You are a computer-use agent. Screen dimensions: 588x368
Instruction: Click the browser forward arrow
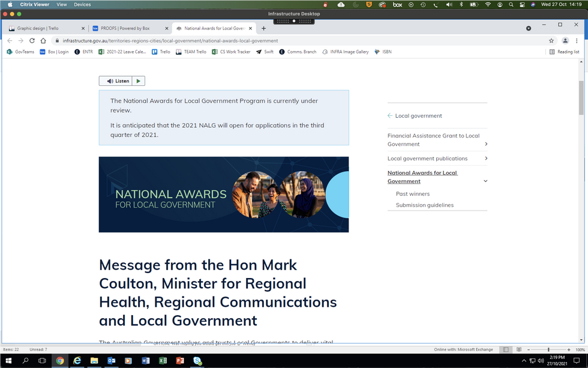click(x=20, y=40)
